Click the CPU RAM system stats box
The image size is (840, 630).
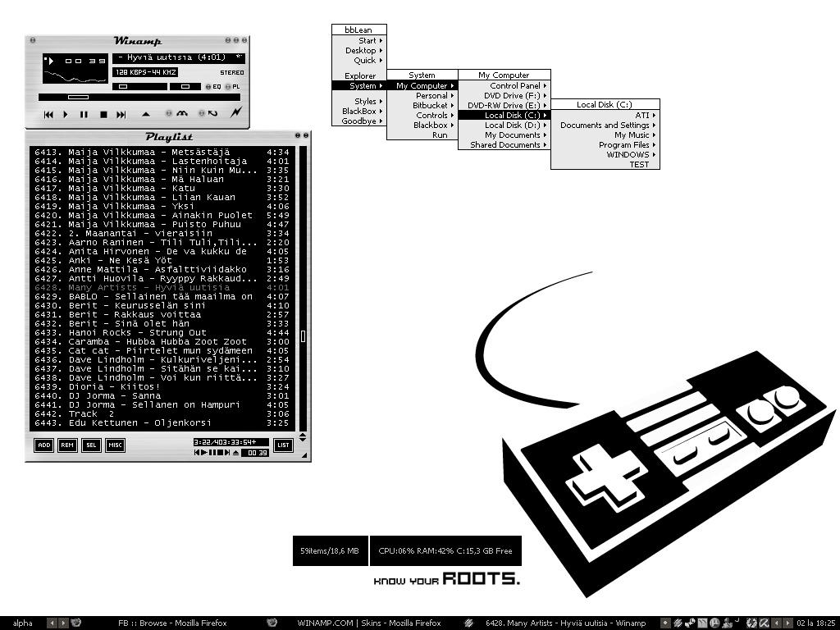click(x=445, y=550)
